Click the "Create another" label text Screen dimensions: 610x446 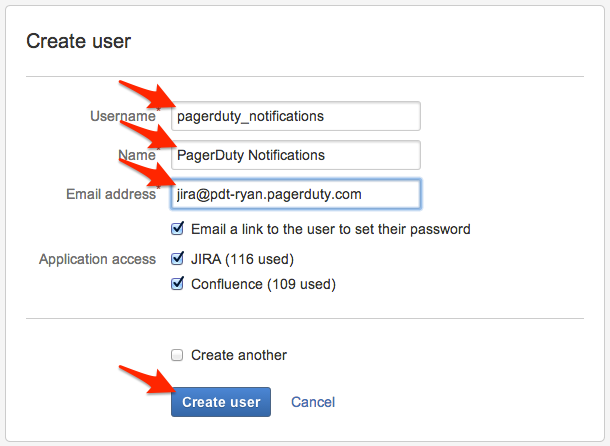(x=239, y=355)
